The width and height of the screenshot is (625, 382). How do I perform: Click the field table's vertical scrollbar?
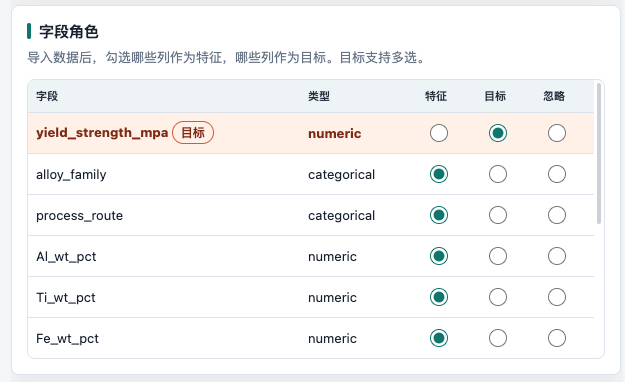(x=599, y=154)
